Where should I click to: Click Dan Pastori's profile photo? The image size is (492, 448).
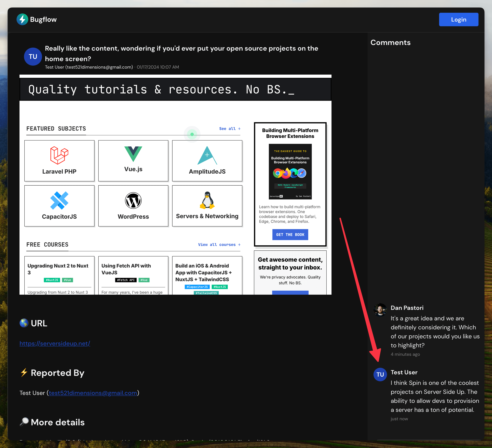click(x=380, y=310)
